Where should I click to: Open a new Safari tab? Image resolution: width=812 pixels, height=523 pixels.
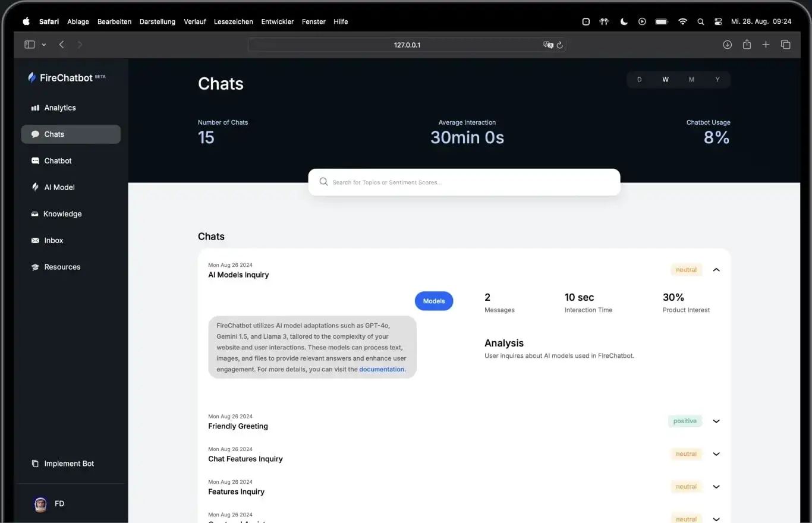pos(766,45)
